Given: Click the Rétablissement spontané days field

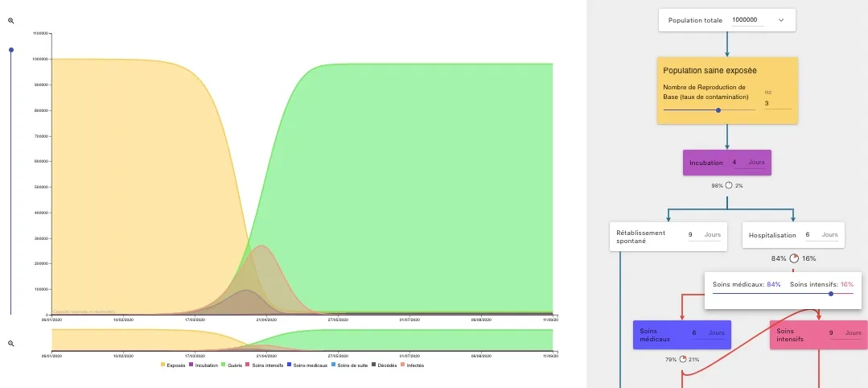Looking at the screenshot, I should pos(690,235).
